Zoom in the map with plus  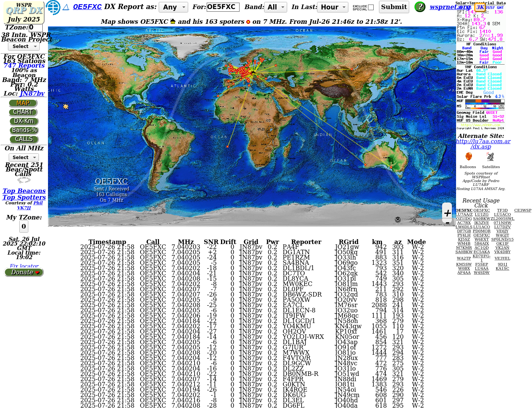(447, 213)
